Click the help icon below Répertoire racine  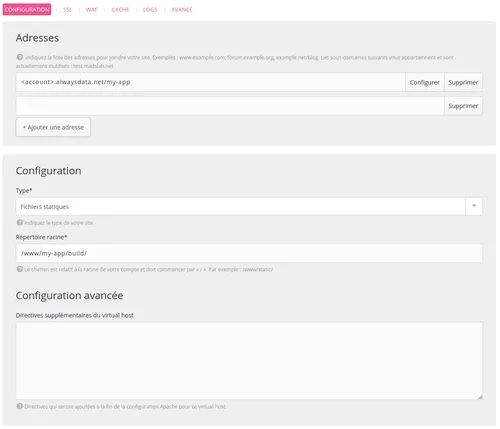pyautogui.click(x=20, y=269)
